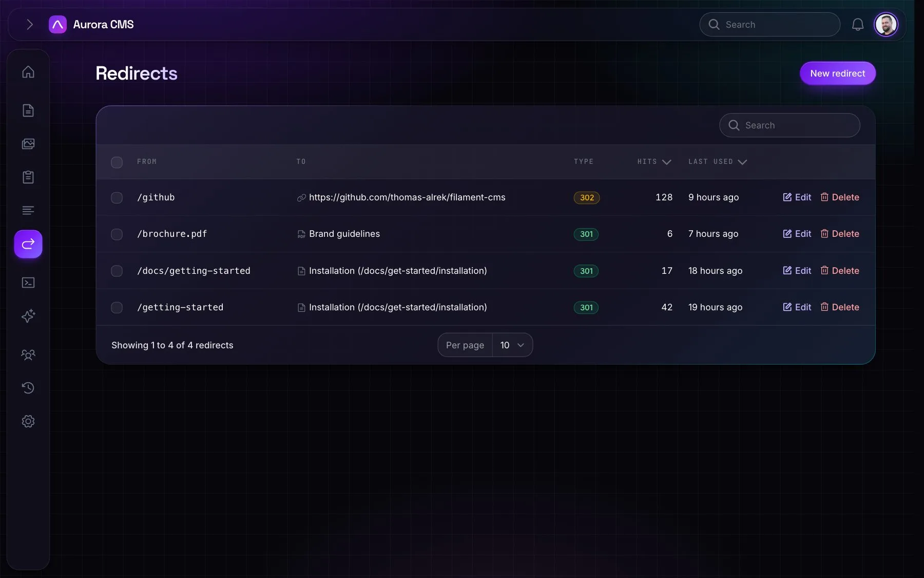The height and width of the screenshot is (578, 924).
Task: Open the Pages document sidebar icon
Action: [x=28, y=110]
